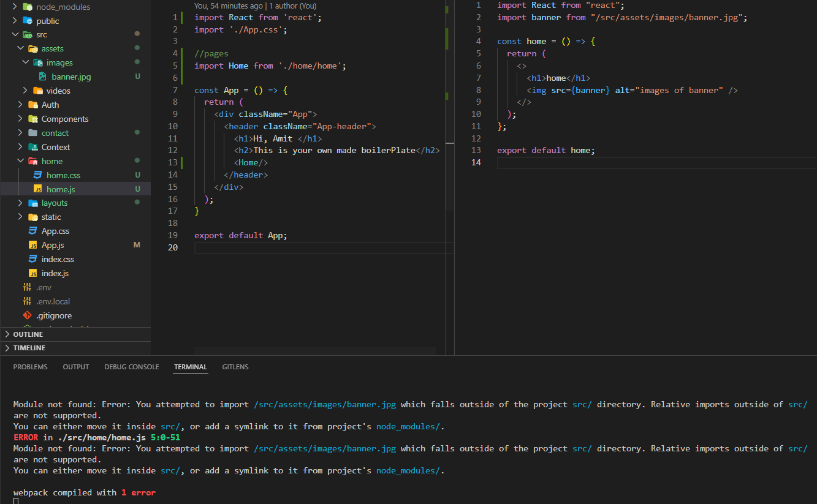Viewport: 817px width, 504px height.
Task: Click the src folder icon
Action: click(28, 35)
